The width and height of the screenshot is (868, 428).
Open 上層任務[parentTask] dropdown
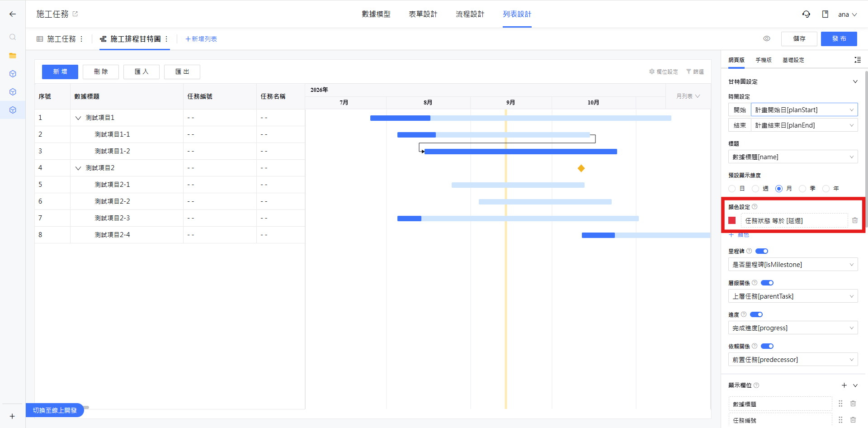click(x=793, y=296)
